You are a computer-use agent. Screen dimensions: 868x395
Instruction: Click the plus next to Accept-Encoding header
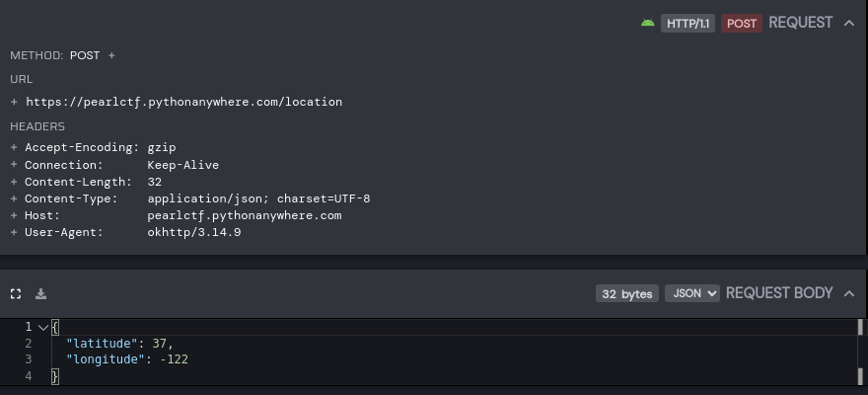(x=15, y=147)
